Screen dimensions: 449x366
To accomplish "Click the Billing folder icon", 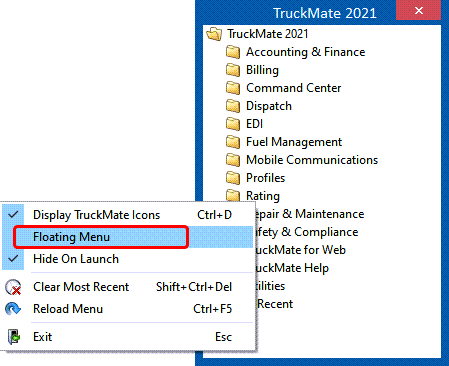I will pos(233,70).
